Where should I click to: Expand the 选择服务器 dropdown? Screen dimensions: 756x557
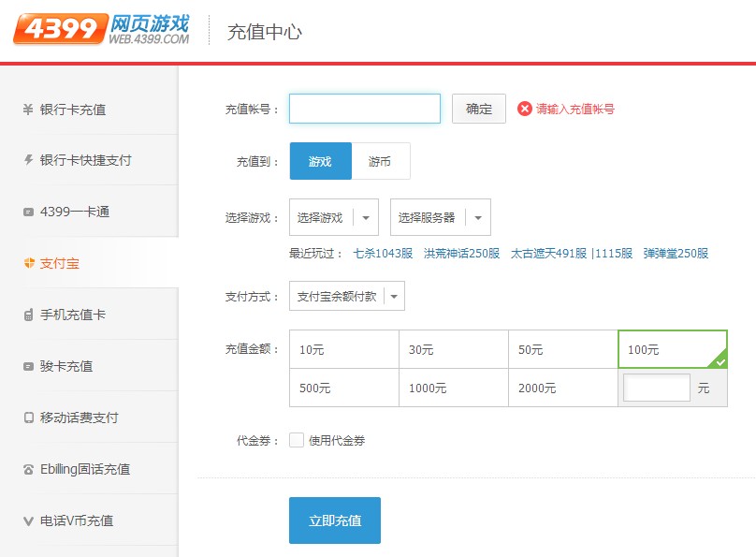pos(440,217)
